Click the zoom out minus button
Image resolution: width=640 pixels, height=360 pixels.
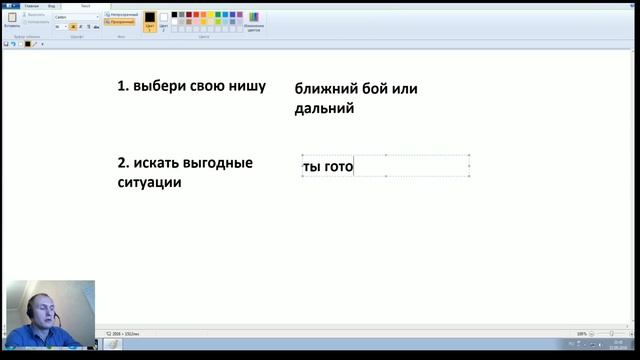592,334
